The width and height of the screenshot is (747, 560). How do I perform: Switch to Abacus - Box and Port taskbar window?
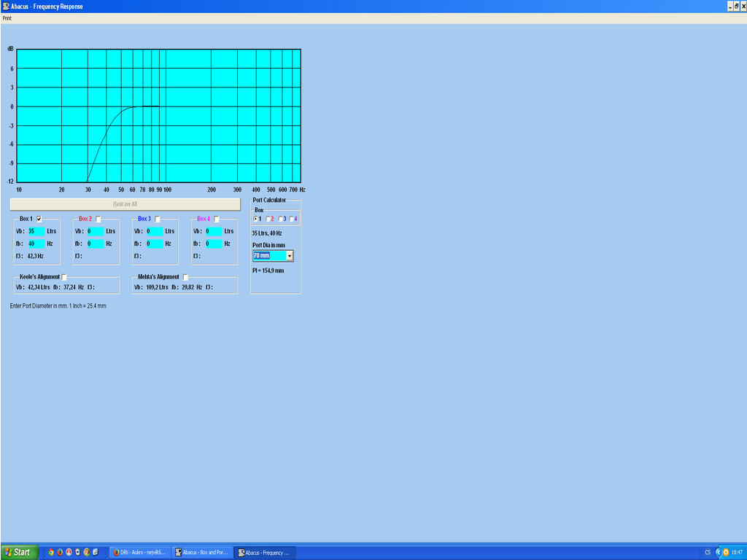(202, 553)
